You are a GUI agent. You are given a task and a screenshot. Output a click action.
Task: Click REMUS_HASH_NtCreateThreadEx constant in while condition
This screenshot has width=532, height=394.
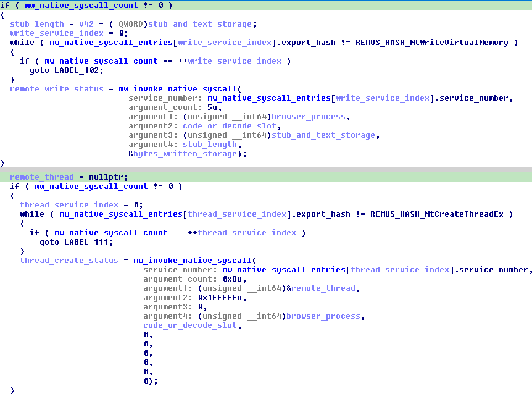(x=437, y=214)
